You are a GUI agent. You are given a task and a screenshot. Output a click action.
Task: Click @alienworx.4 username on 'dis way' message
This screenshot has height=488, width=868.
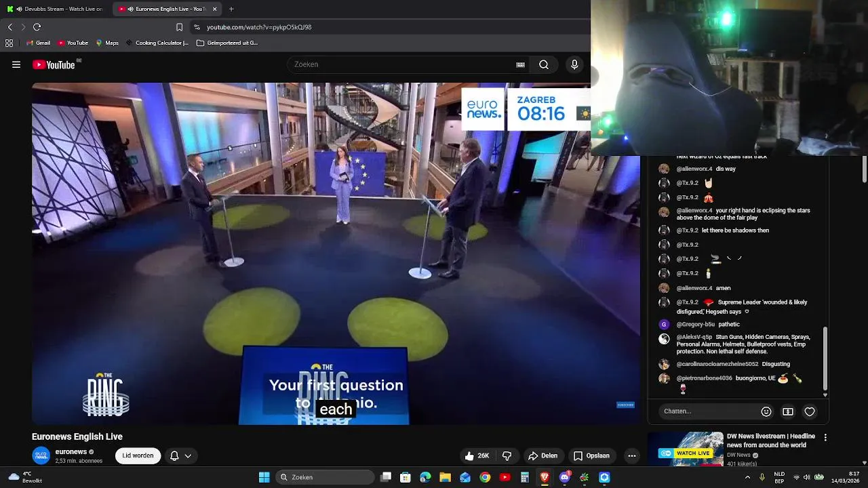pyautogui.click(x=694, y=169)
